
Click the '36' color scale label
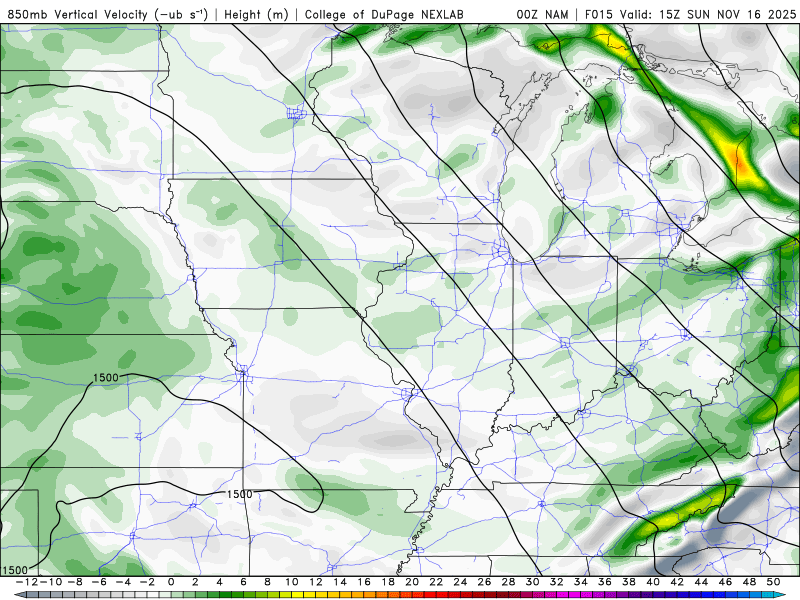click(x=605, y=582)
